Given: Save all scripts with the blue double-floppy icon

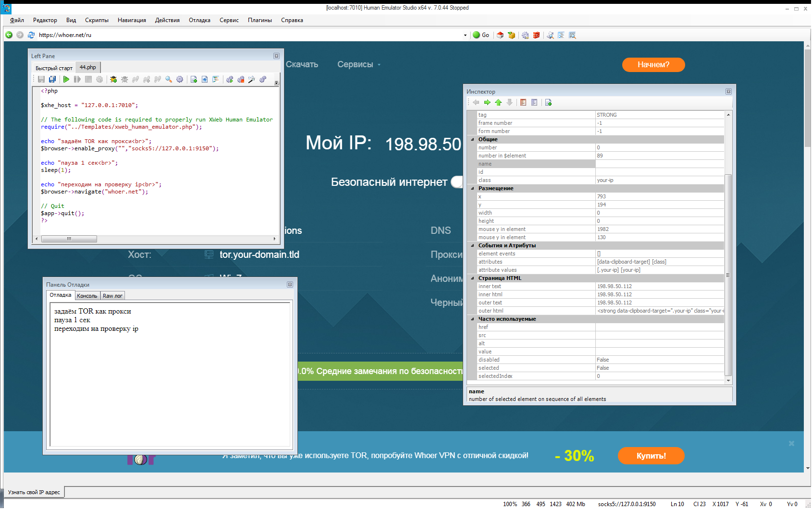Looking at the screenshot, I should coord(52,79).
